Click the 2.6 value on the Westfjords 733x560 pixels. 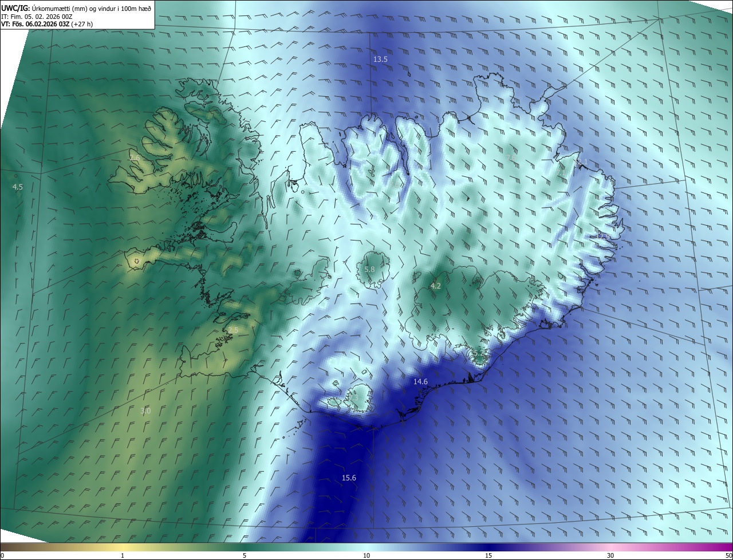point(135,158)
